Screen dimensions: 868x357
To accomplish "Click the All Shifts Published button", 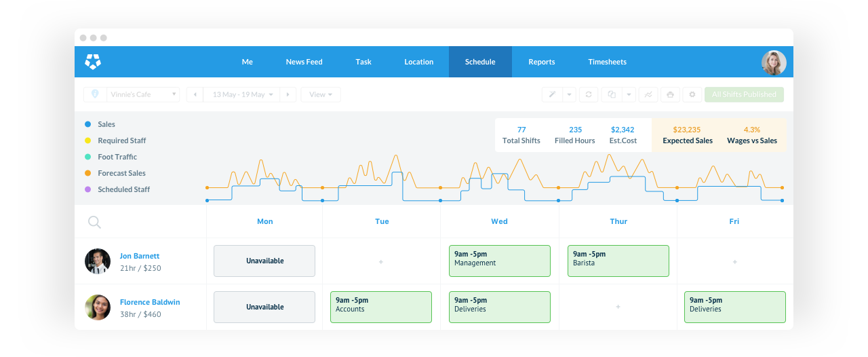I will [x=744, y=94].
